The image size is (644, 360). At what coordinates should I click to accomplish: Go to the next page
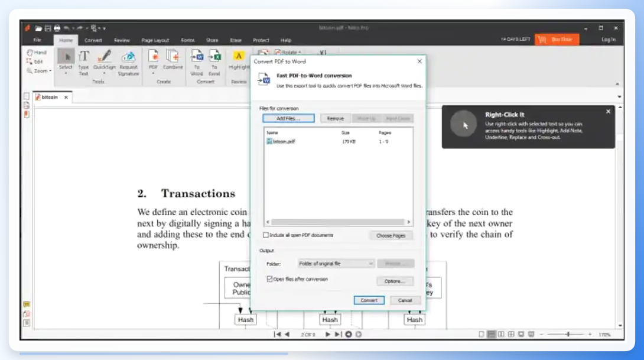[x=327, y=335]
